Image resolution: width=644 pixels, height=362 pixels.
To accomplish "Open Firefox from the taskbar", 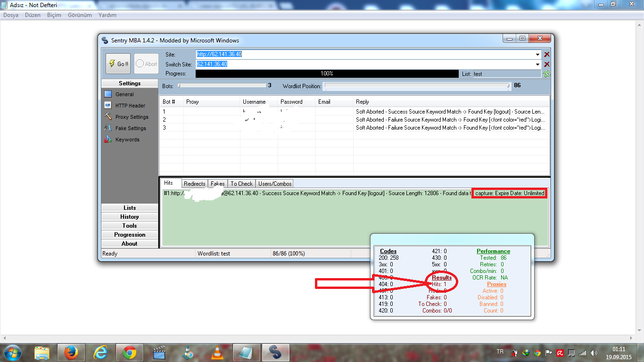I will 71,352.
